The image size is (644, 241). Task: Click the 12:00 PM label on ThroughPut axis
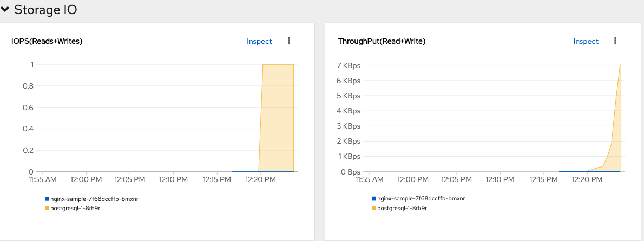pos(413,179)
